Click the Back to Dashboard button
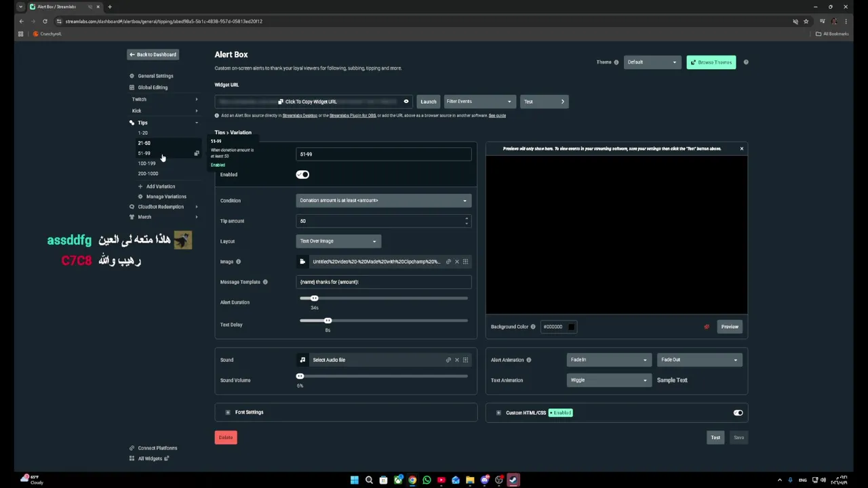This screenshot has height=488, width=868. click(x=153, y=54)
